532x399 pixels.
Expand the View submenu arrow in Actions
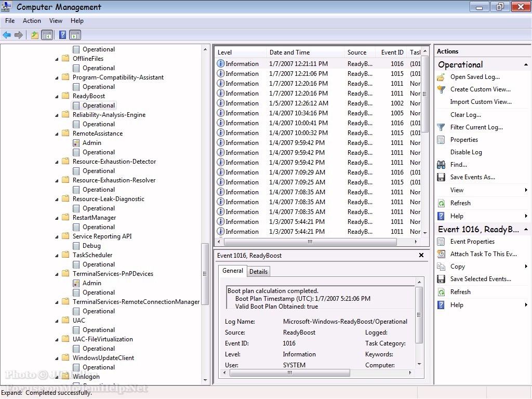[x=526, y=190]
